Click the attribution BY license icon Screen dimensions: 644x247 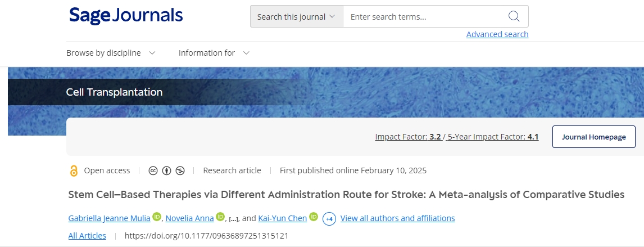point(166,170)
